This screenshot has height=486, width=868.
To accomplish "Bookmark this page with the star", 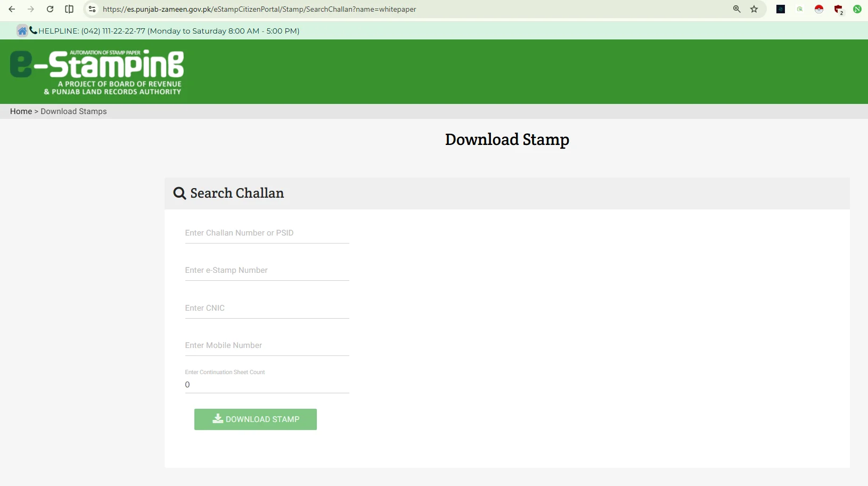I will (754, 9).
